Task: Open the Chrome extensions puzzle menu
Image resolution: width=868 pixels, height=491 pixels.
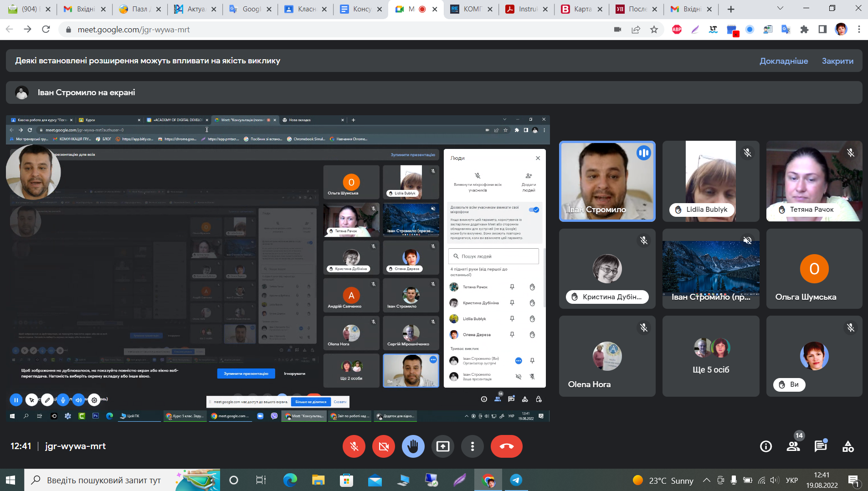Action: click(x=804, y=30)
